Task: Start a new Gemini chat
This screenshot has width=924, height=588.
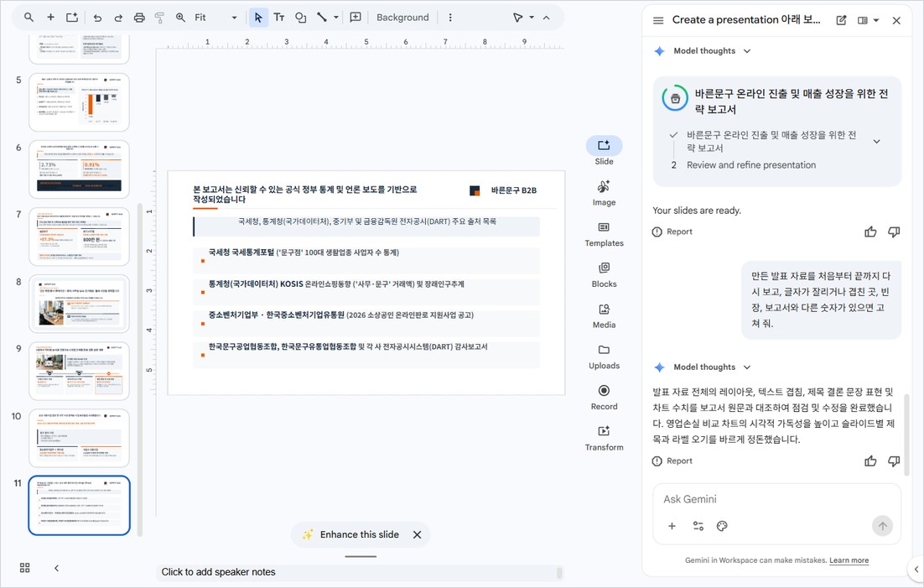Action: point(841,20)
